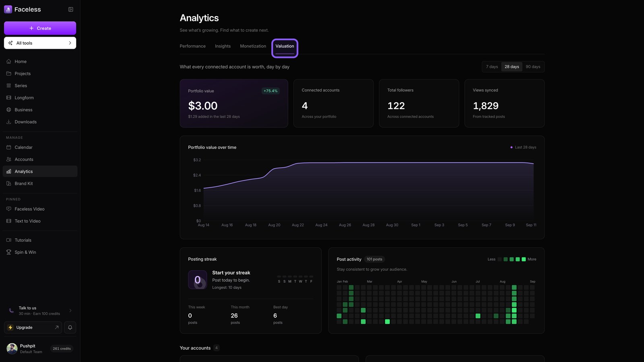Click the 261 credits badge

[x=62, y=349]
